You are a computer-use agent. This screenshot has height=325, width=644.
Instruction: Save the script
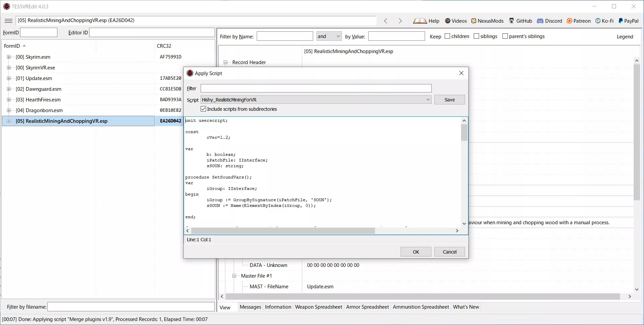[449, 100]
